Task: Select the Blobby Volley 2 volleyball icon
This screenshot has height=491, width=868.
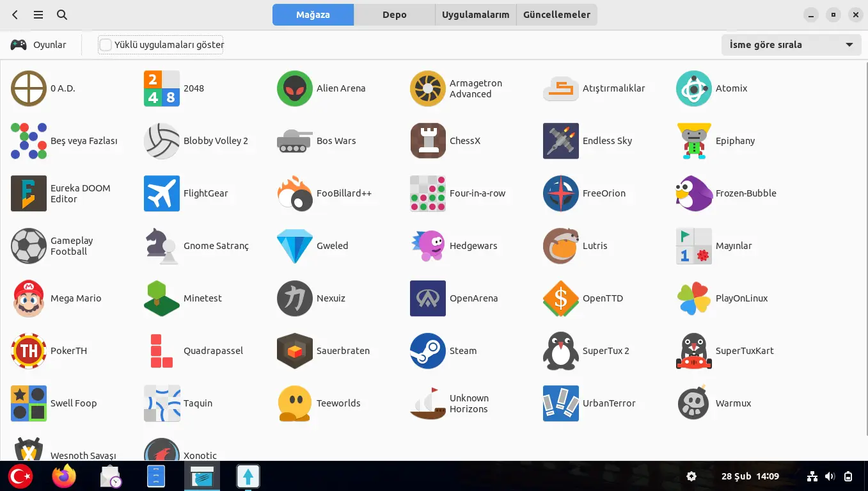Action: pos(162,141)
